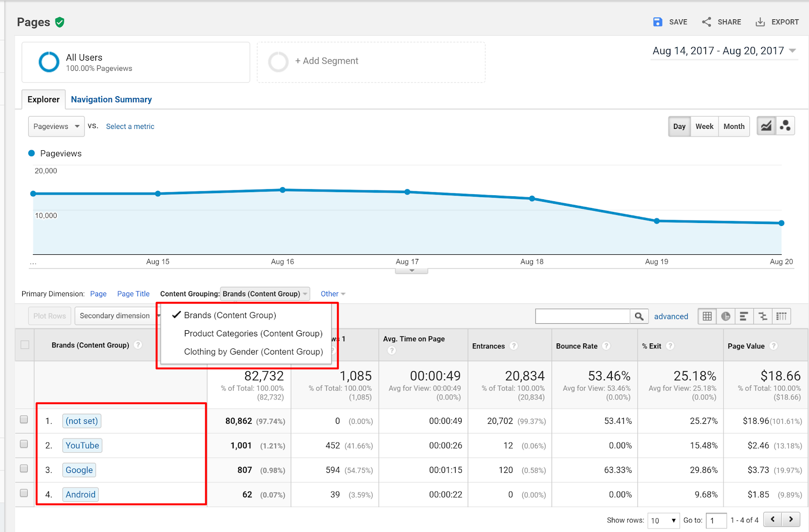Open the (not set) content group
Viewport: 809px width, 532px height.
click(x=82, y=421)
